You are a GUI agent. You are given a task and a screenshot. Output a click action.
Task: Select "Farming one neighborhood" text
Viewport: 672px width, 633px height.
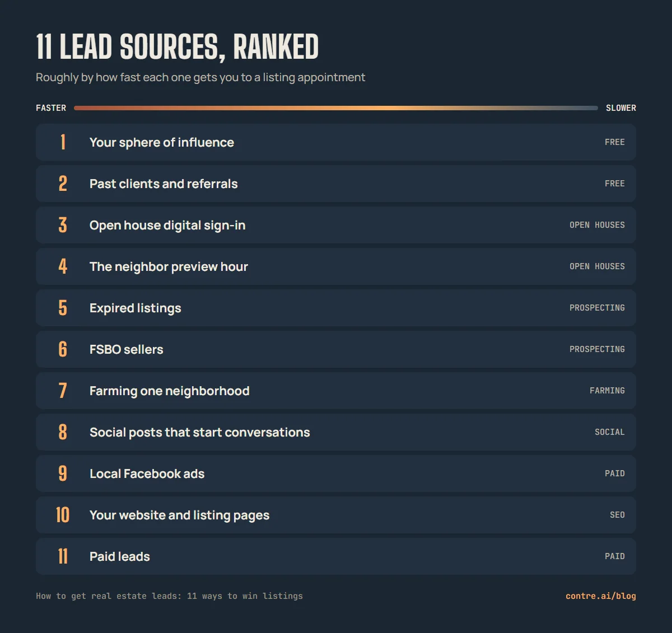tap(170, 391)
